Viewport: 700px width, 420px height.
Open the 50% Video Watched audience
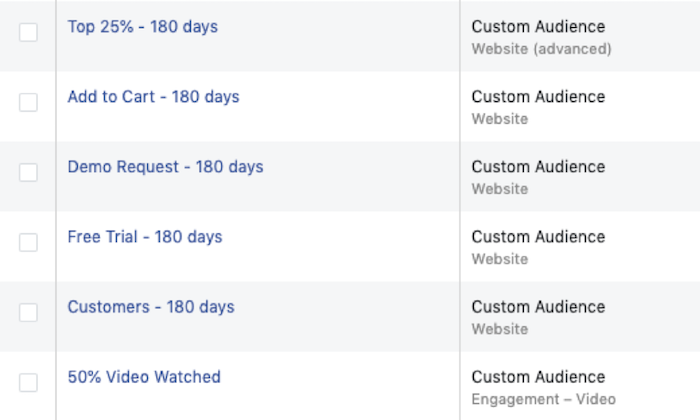(x=144, y=377)
